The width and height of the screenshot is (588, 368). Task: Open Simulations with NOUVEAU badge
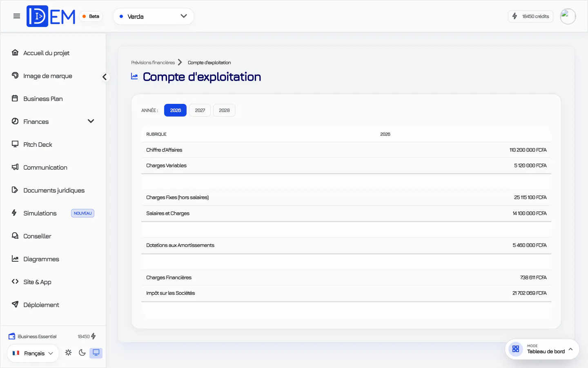point(53,213)
